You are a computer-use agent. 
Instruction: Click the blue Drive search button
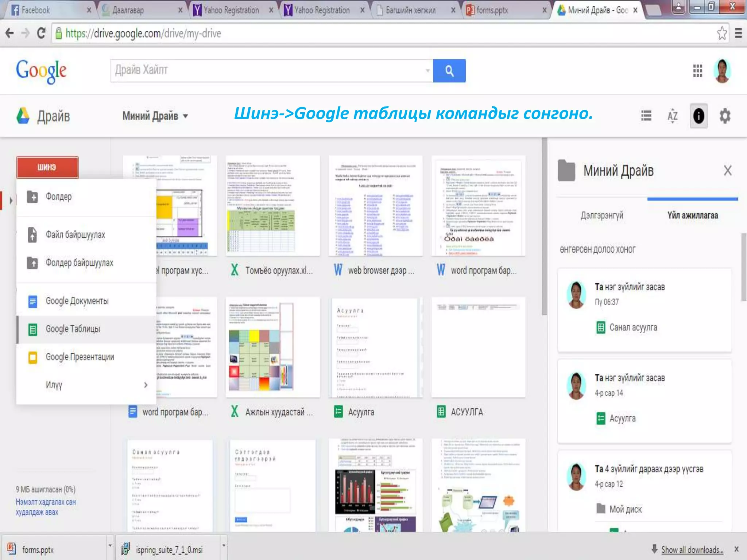449,71
